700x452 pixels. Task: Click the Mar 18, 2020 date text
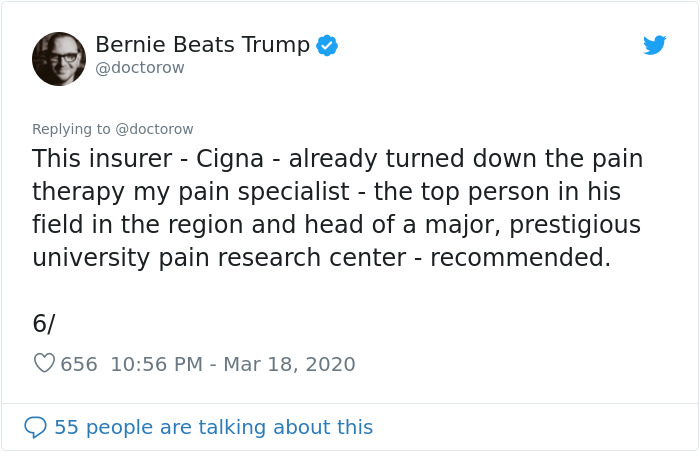click(289, 364)
